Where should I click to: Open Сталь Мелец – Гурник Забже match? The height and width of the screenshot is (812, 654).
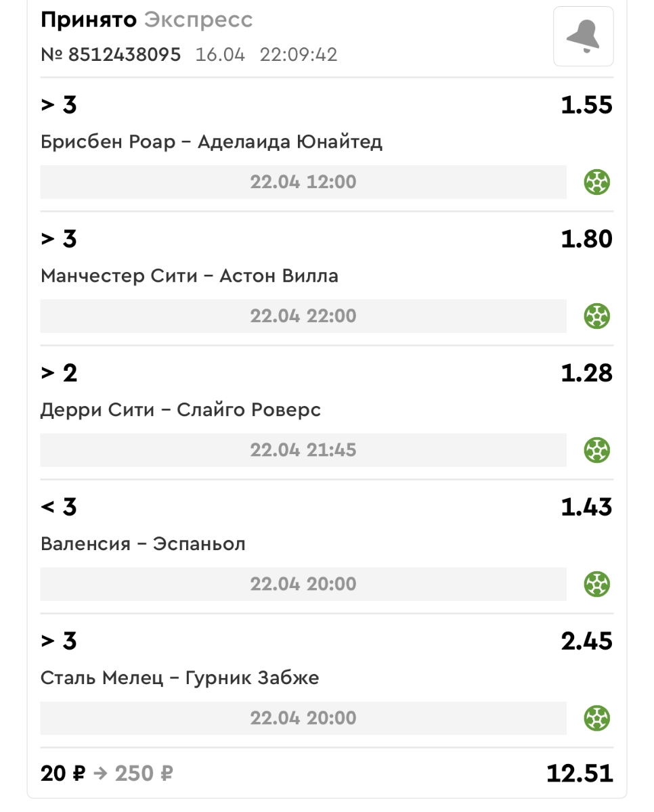pos(179,678)
